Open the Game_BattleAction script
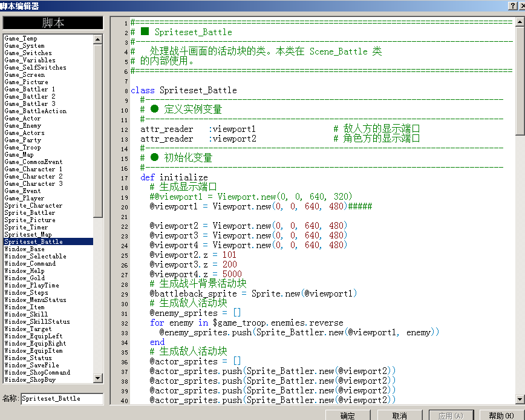Viewport: 525px width, 420px height. click(48, 111)
